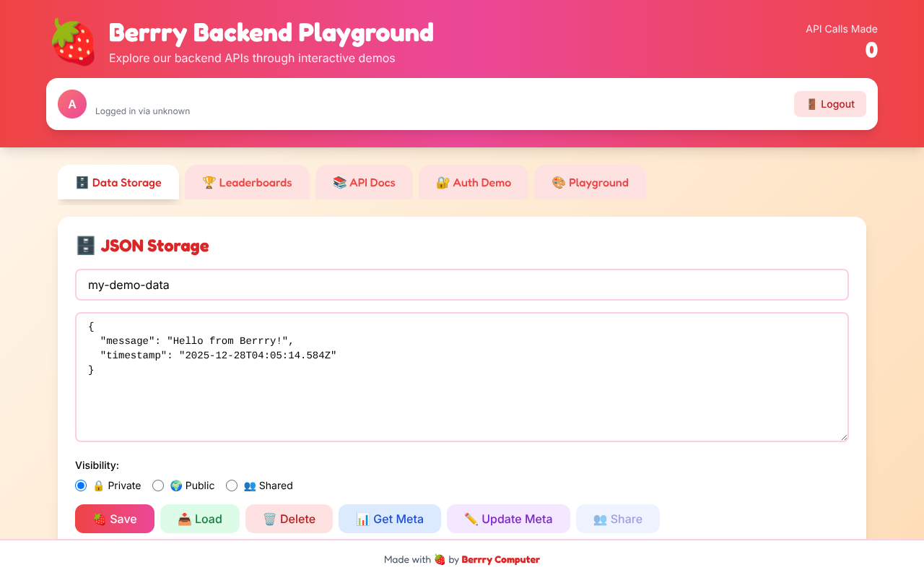Viewport: 924px width, 578px height.
Task: Click the door icon on the Logout button
Action: 814,103
